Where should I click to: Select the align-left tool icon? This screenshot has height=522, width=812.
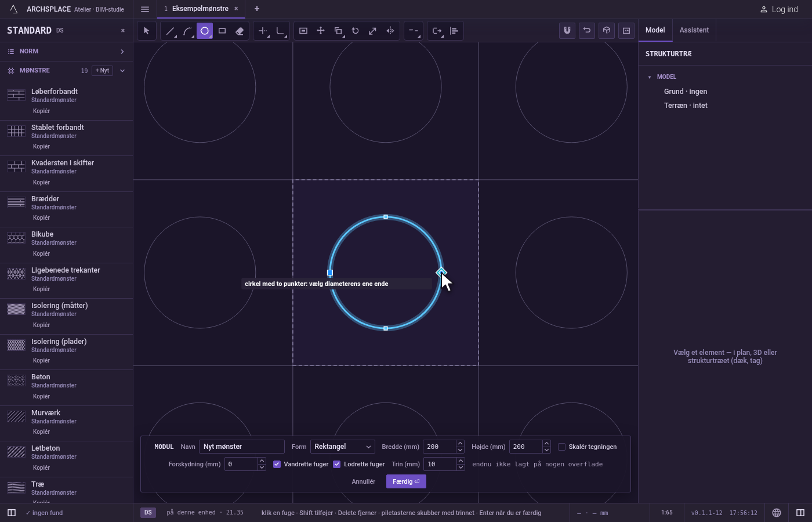[x=454, y=31]
